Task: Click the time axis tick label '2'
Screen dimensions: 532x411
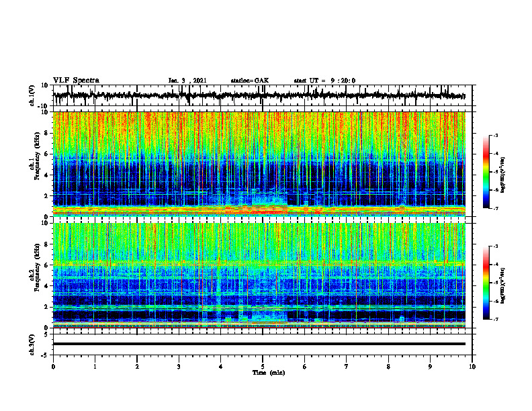Action: click(137, 367)
